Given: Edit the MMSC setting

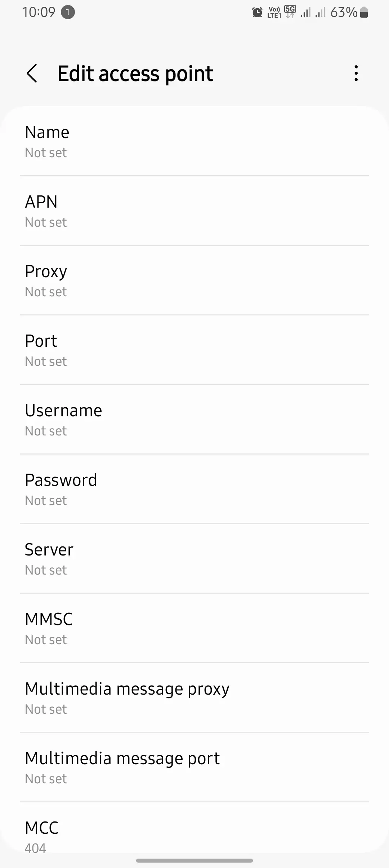Looking at the screenshot, I should tap(194, 628).
